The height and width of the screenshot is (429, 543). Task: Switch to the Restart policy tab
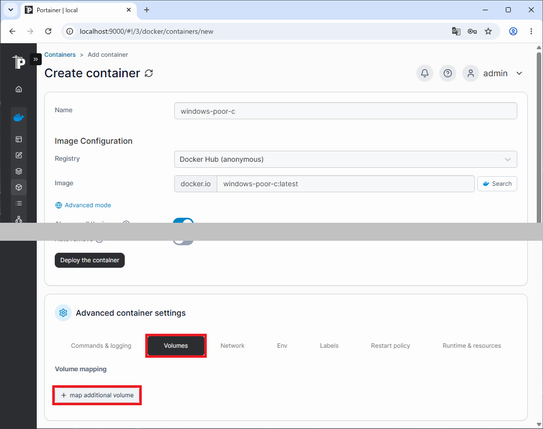390,346
